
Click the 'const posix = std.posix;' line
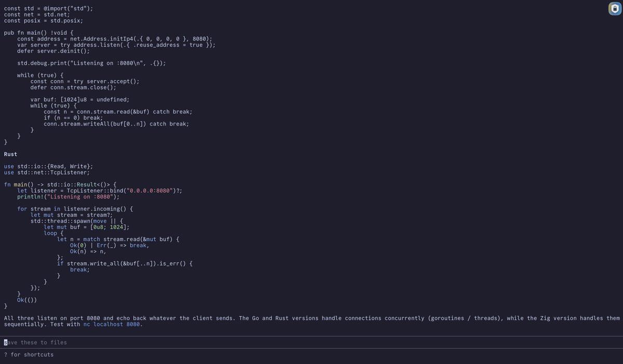point(44,21)
